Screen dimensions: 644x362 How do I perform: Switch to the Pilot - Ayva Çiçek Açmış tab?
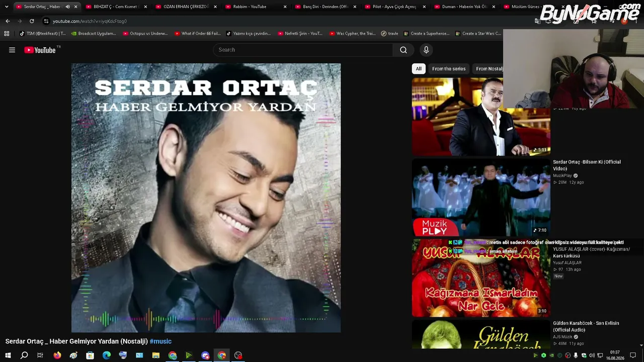coord(395,7)
